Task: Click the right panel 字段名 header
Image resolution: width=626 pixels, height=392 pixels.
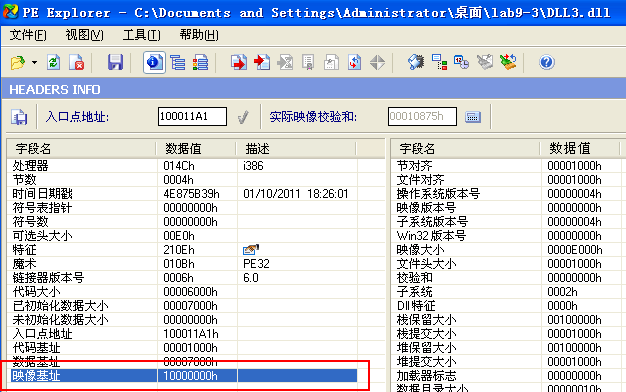Action: point(466,149)
